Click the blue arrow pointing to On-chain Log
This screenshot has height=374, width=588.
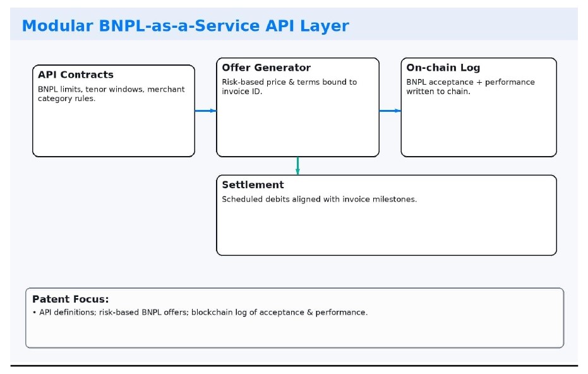390,111
